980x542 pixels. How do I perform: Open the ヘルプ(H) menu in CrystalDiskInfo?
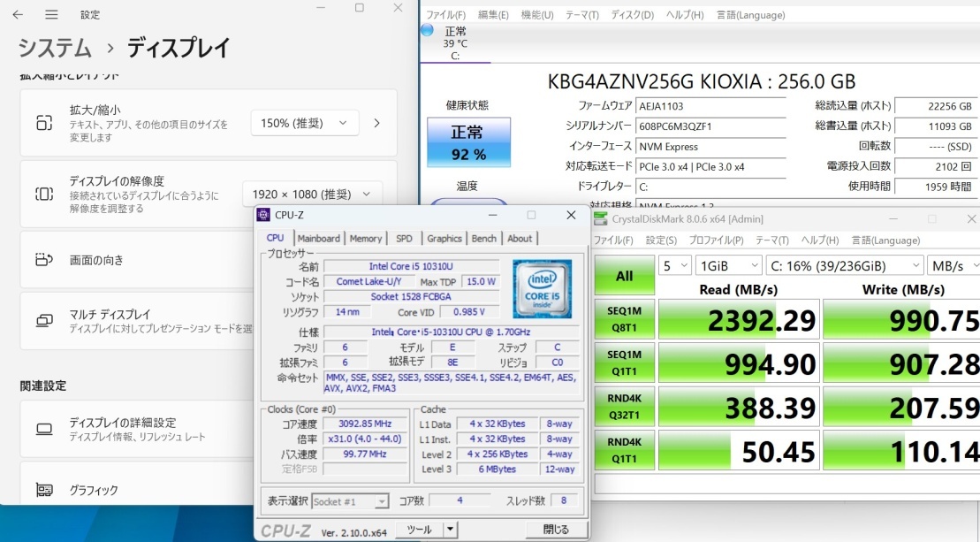pos(684,15)
